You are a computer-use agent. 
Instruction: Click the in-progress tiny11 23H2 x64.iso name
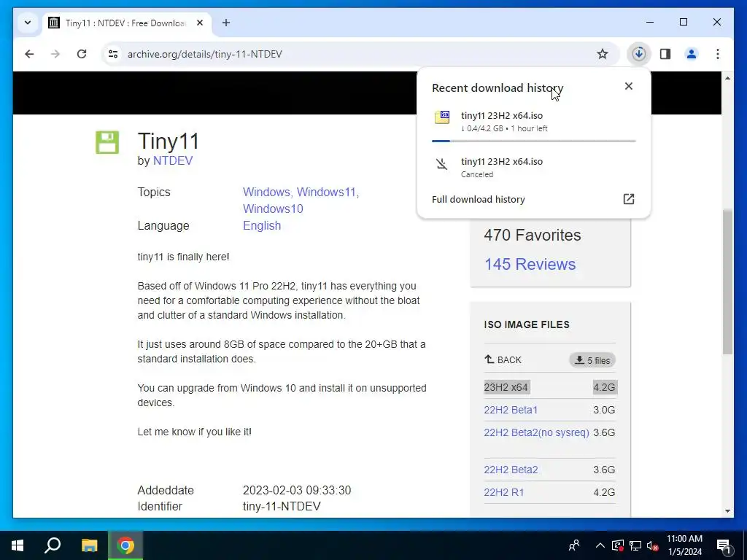[x=502, y=115]
